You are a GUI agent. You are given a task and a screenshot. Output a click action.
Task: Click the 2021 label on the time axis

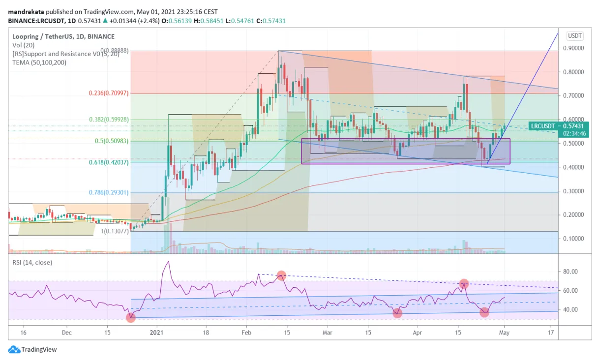(x=157, y=333)
